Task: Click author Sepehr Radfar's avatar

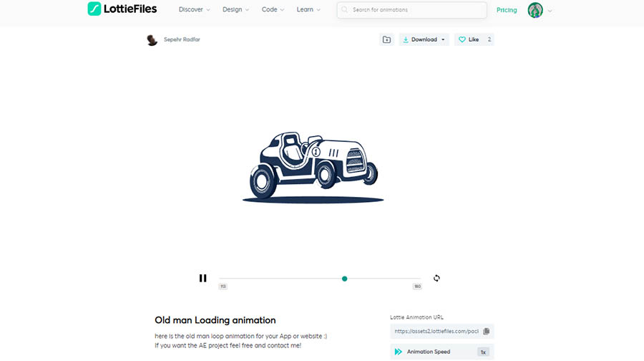Action: tap(152, 39)
